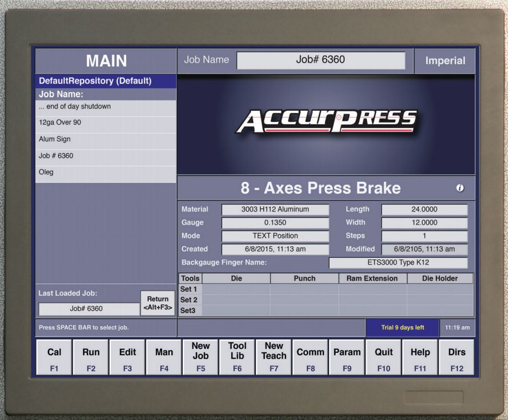Quit the software with F10
The width and height of the screenshot is (508, 420).
pos(383,356)
